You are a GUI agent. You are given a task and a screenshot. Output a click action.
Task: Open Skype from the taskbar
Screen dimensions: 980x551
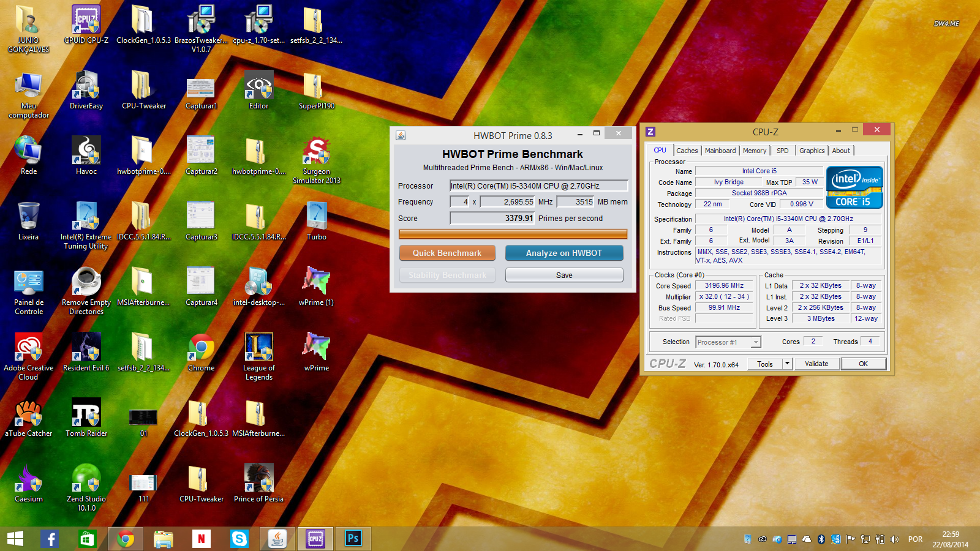(x=239, y=539)
